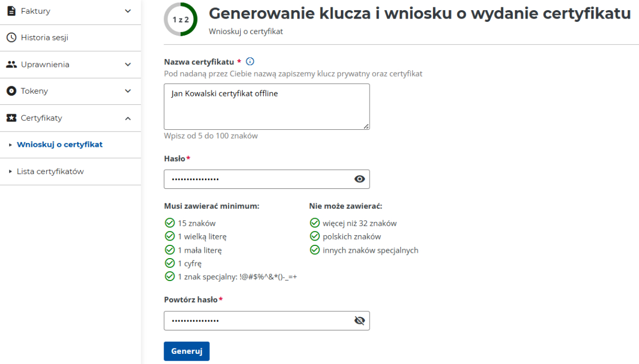639x364 pixels.
Task: Collapse the Certyfikaty section
Action: (127, 118)
